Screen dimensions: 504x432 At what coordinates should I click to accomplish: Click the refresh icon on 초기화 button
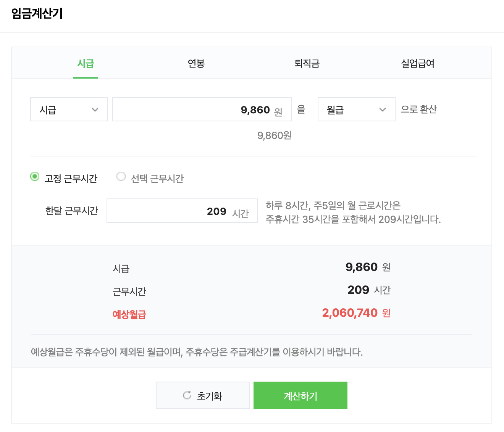tap(187, 395)
